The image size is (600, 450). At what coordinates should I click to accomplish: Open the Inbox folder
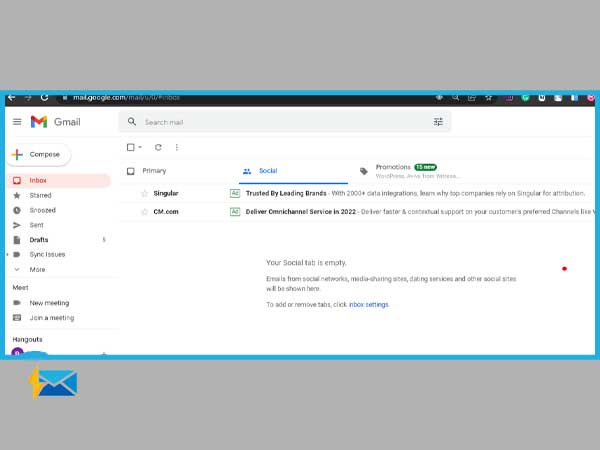point(58,180)
